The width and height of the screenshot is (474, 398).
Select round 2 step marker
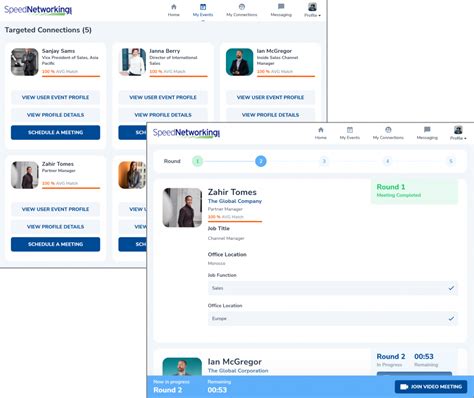click(261, 161)
